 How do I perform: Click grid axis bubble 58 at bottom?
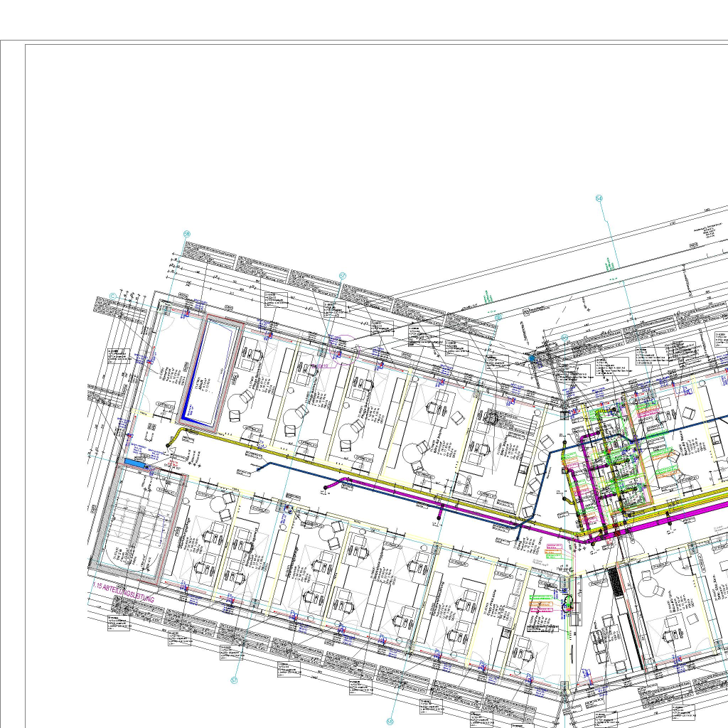click(390, 722)
